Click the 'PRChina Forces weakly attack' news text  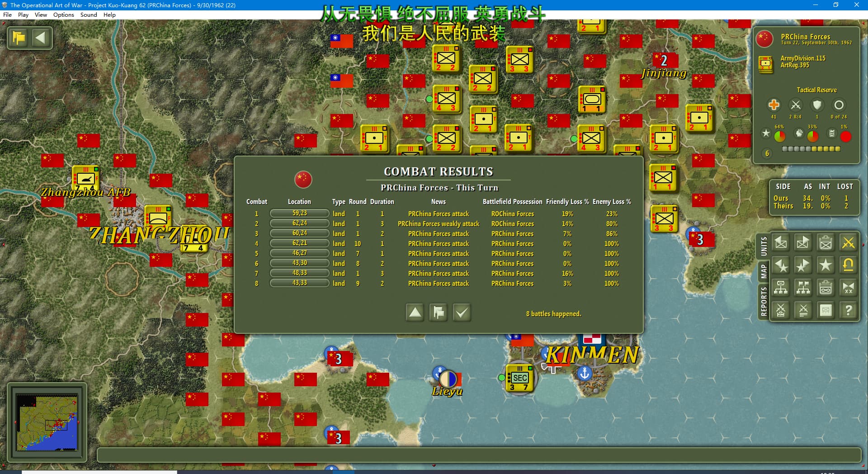tap(438, 224)
